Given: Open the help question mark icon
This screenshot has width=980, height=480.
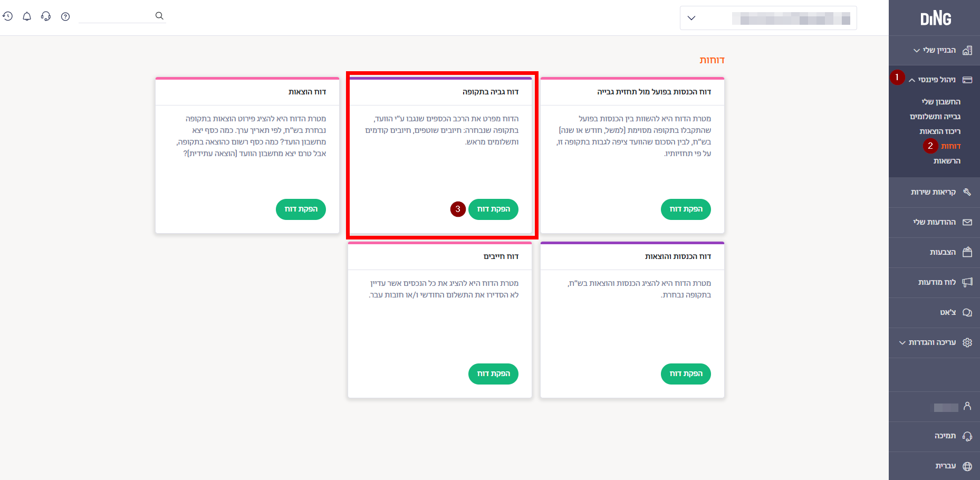Looking at the screenshot, I should click(65, 16).
